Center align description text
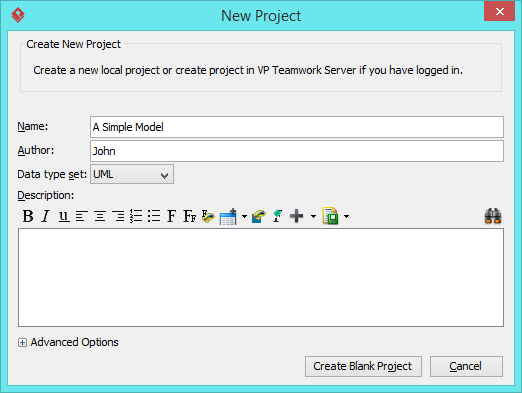Viewport: 522px width, 393px height. coord(100,216)
